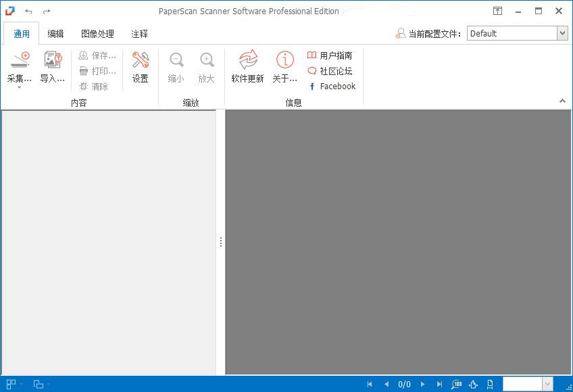Image resolution: width=573 pixels, height=392 pixels.
Task: Click the next page arrow
Action: [423, 384]
